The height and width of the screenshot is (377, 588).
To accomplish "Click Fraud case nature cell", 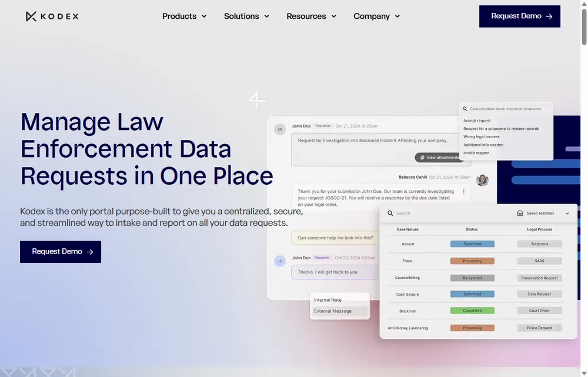I will [407, 261].
